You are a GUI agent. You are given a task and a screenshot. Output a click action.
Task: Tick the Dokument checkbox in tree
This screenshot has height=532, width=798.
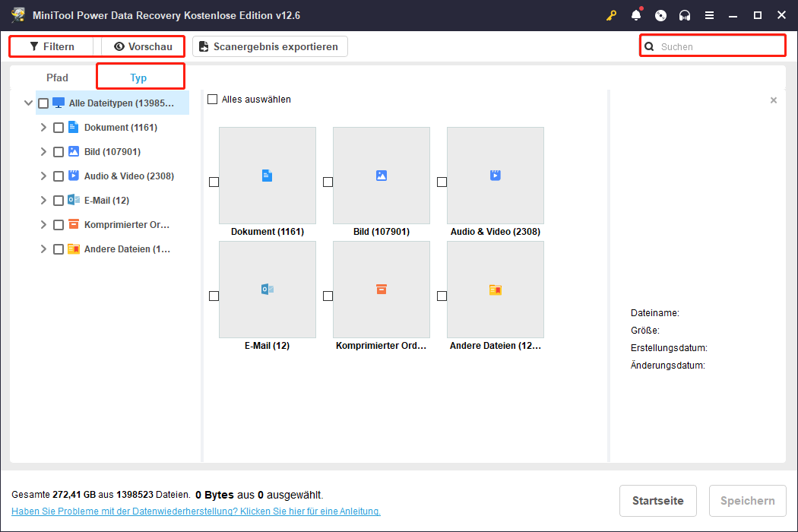(59, 128)
